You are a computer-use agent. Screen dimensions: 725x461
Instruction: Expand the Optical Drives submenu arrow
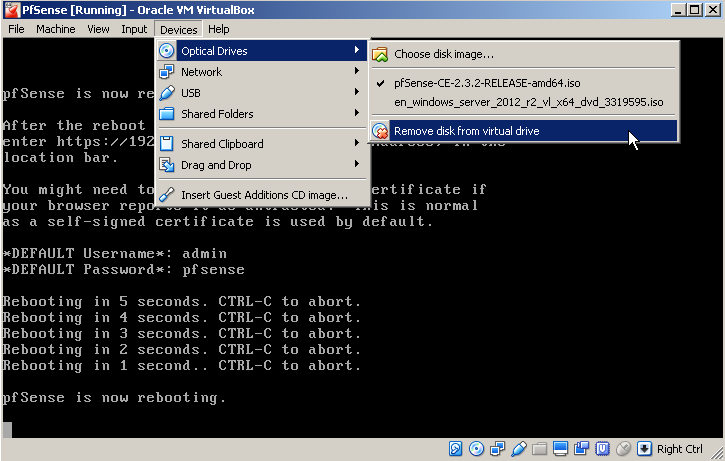click(357, 50)
